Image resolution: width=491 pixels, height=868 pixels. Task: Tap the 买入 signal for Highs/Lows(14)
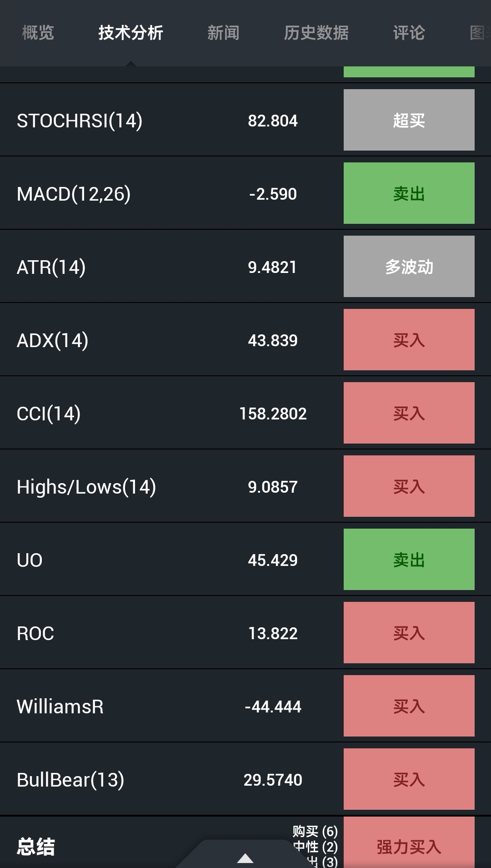[x=409, y=486]
